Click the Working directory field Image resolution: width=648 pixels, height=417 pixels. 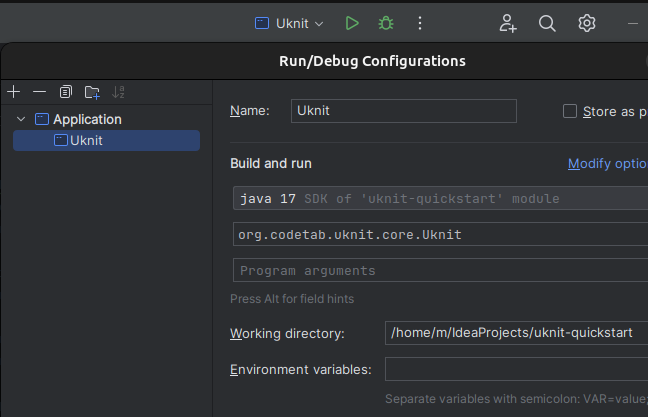pos(517,333)
